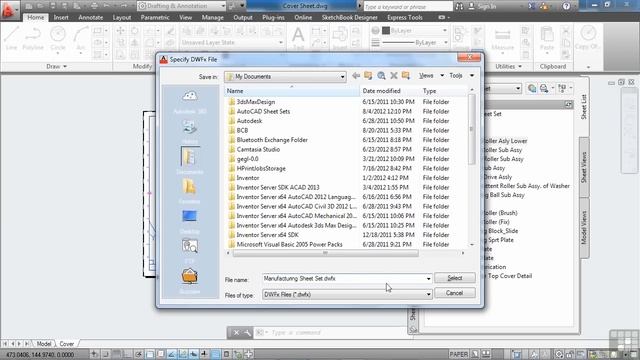Click the Delete (X) icon in dialog toolbar
The height and width of the screenshot is (360, 640).
pyautogui.click(x=393, y=76)
